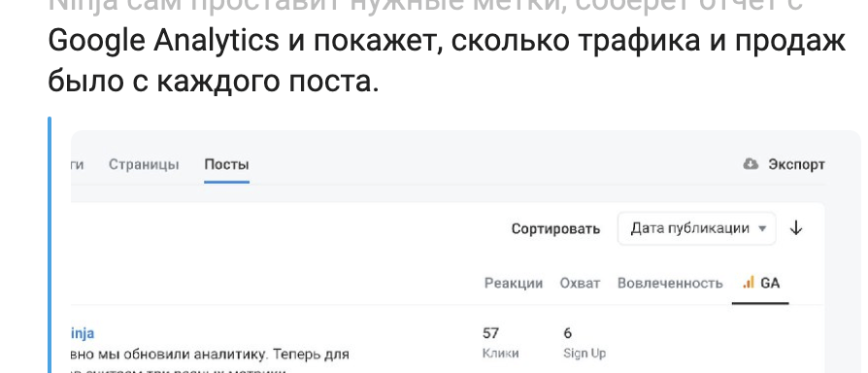The image size is (868, 373).
Task: Click the 57 clicks value
Action: coord(490,333)
